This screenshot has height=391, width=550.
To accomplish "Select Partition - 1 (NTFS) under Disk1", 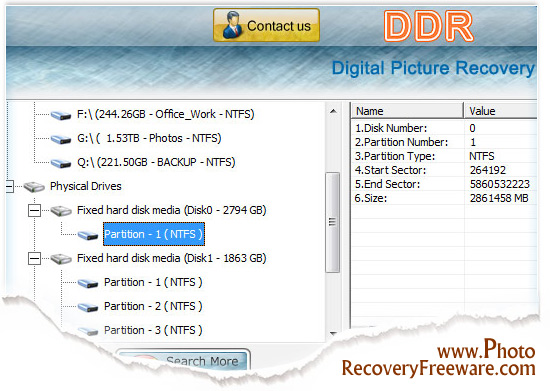I will [x=153, y=282].
